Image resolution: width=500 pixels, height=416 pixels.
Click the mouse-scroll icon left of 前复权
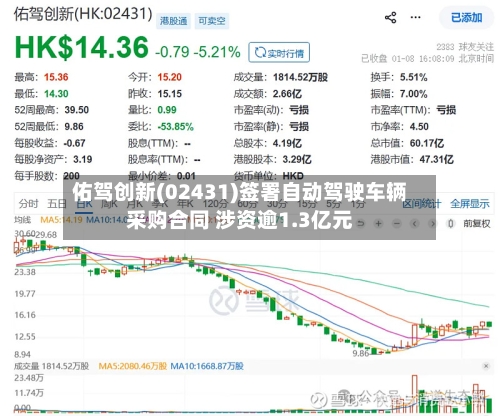(451, 223)
